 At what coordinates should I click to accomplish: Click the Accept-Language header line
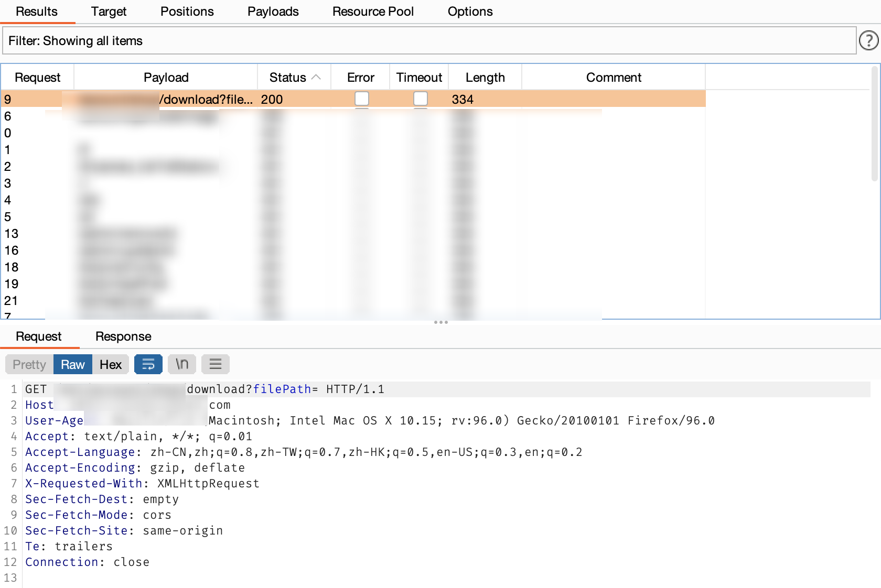304,452
